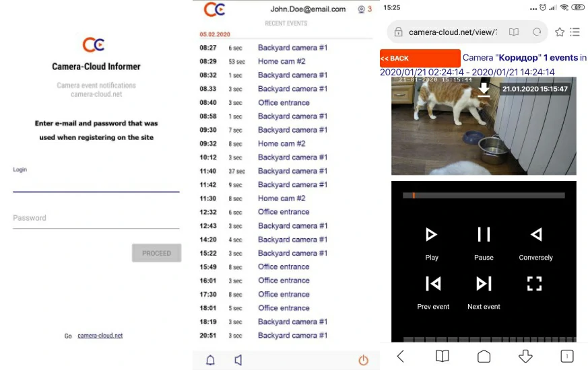This screenshot has height=370, width=588.
Task: Open the 08:29 Home cam #2 event
Action: pyautogui.click(x=253, y=61)
